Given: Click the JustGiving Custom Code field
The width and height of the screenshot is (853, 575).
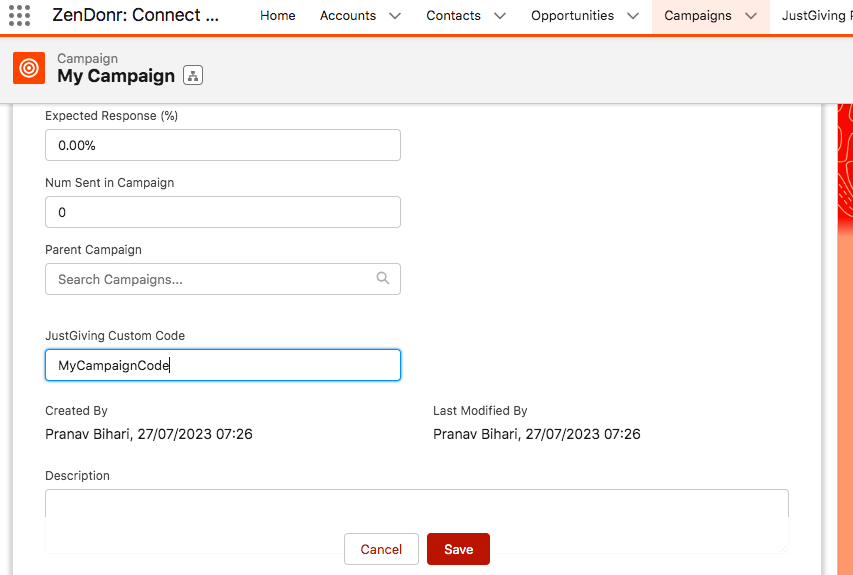Looking at the screenshot, I should pos(223,365).
